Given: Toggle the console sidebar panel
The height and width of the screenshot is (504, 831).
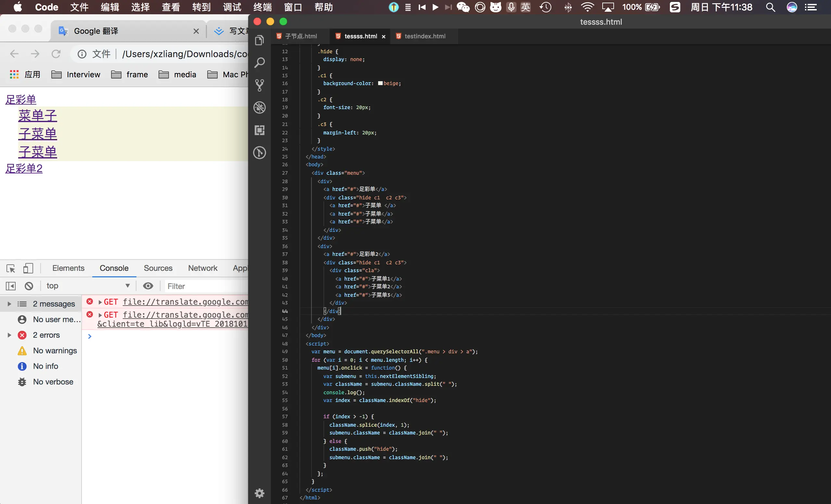Looking at the screenshot, I should coord(11,286).
